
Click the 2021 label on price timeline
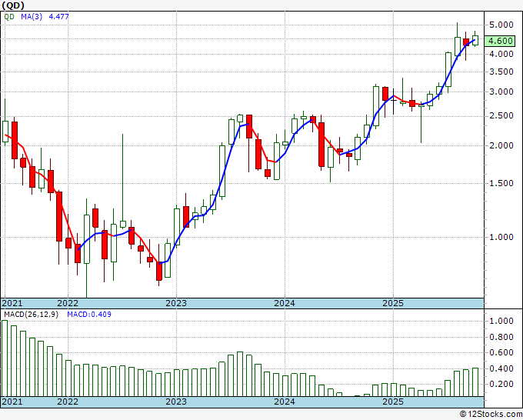pyautogui.click(x=12, y=303)
